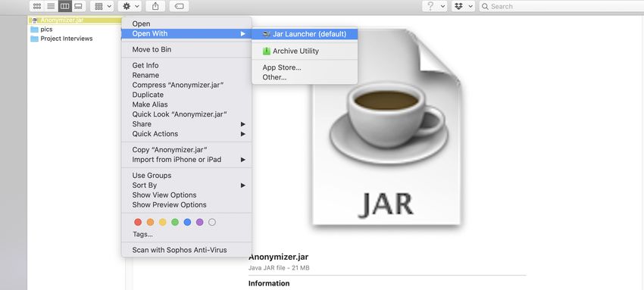Switch Finder to icon view
This screenshot has width=644, height=290.
[x=37, y=6]
